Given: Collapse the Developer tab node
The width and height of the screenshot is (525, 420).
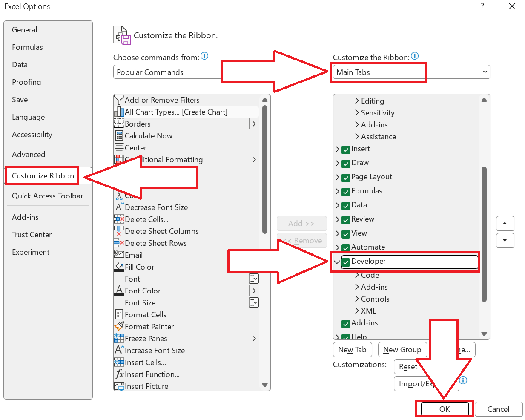Looking at the screenshot, I should [x=337, y=262].
